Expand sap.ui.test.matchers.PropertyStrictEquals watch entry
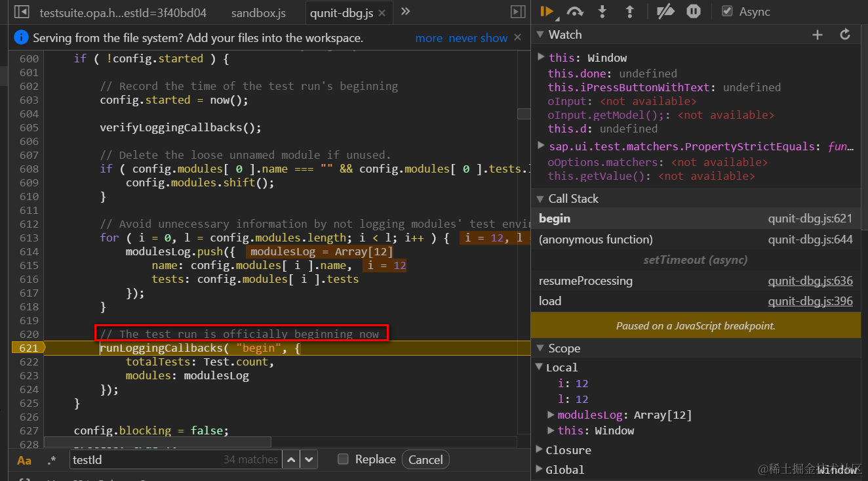Image resolution: width=868 pixels, height=481 pixels. coord(541,145)
